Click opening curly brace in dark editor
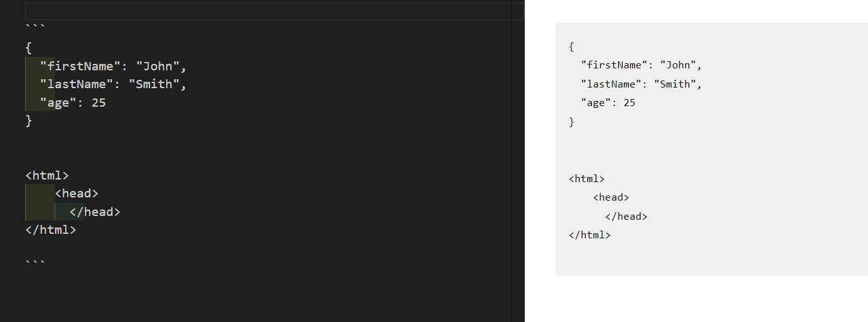 point(29,48)
